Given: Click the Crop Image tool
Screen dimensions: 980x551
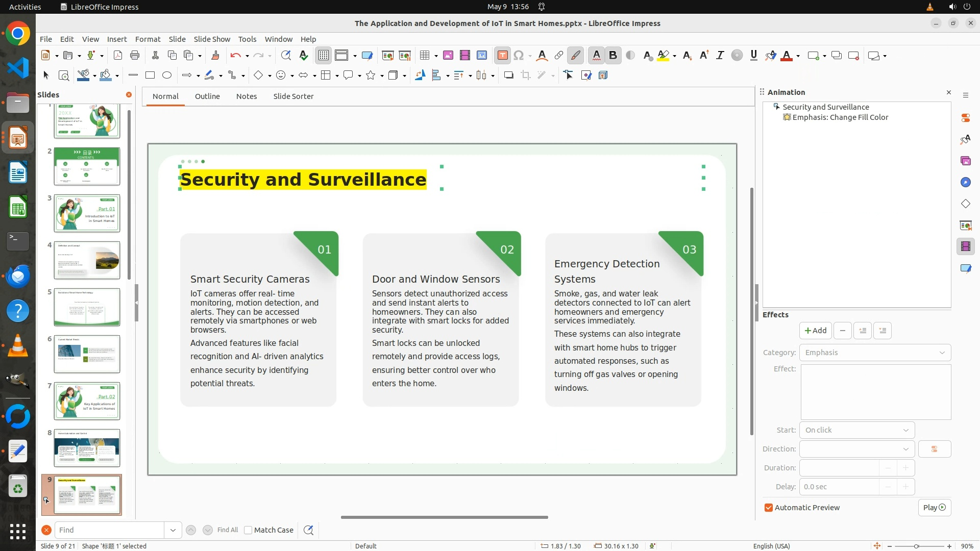Looking at the screenshot, I should pos(526,76).
